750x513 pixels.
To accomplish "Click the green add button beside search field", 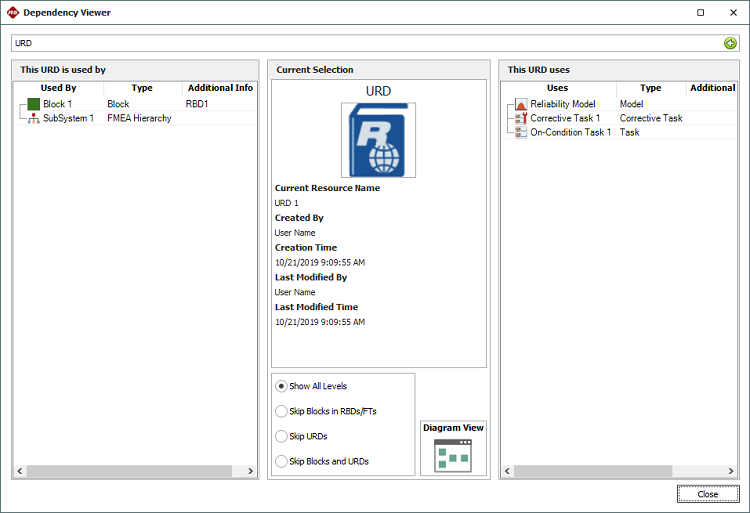I will [x=730, y=43].
